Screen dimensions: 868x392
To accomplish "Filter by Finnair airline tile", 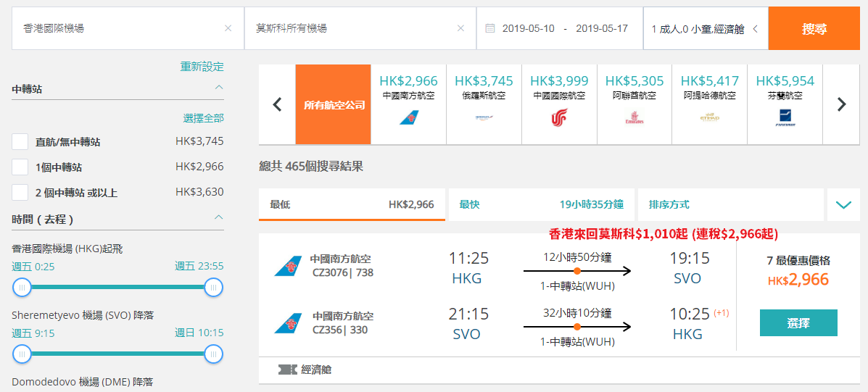I will 785,104.
